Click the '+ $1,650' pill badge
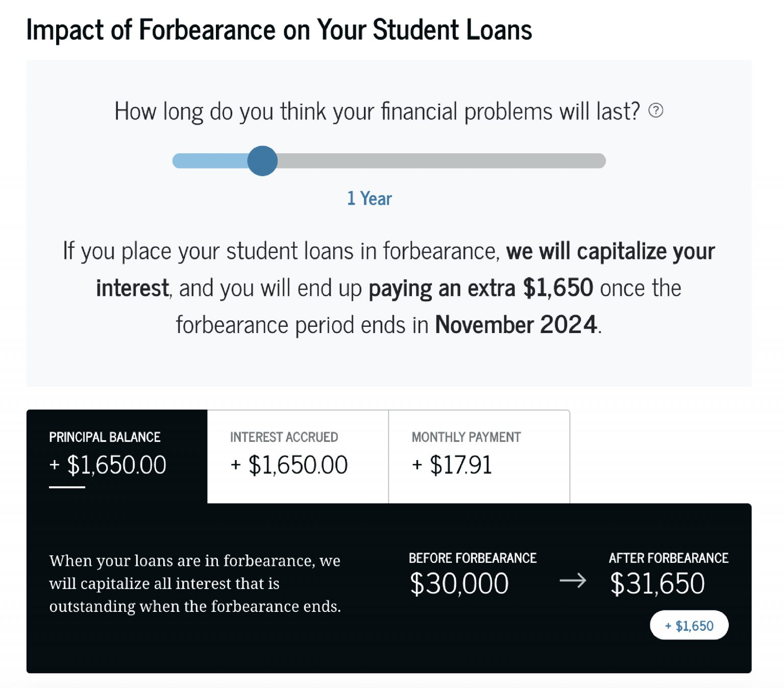The width and height of the screenshot is (784, 688). click(x=689, y=625)
